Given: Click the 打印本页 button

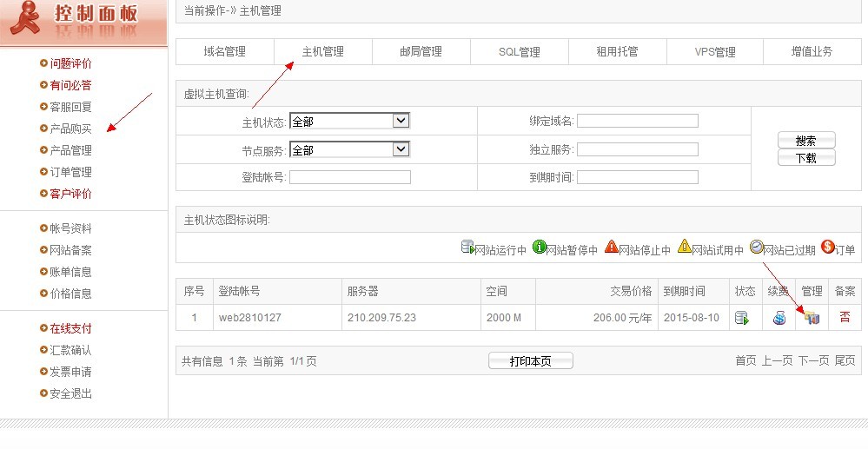Looking at the screenshot, I should point(530,361).
